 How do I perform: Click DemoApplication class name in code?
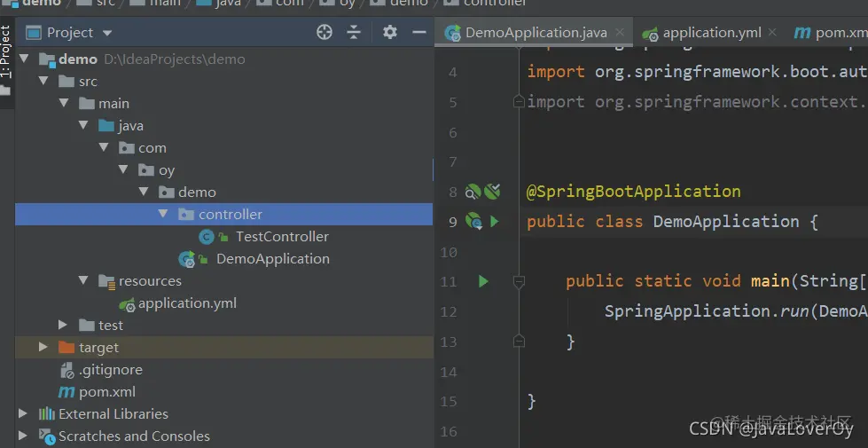tap(726, 222)
